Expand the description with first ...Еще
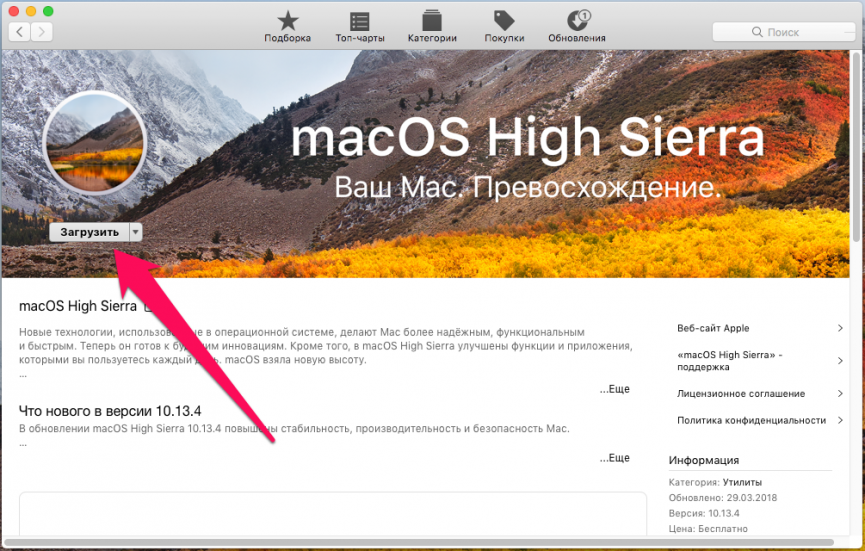Viewport: 865px width, 551px height. pos(615,389)
